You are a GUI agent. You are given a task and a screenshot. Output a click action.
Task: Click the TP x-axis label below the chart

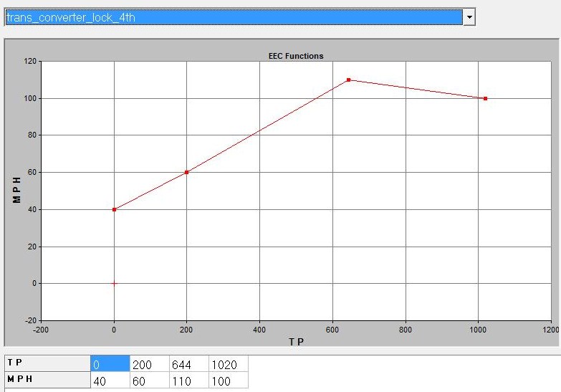[296, 342]
